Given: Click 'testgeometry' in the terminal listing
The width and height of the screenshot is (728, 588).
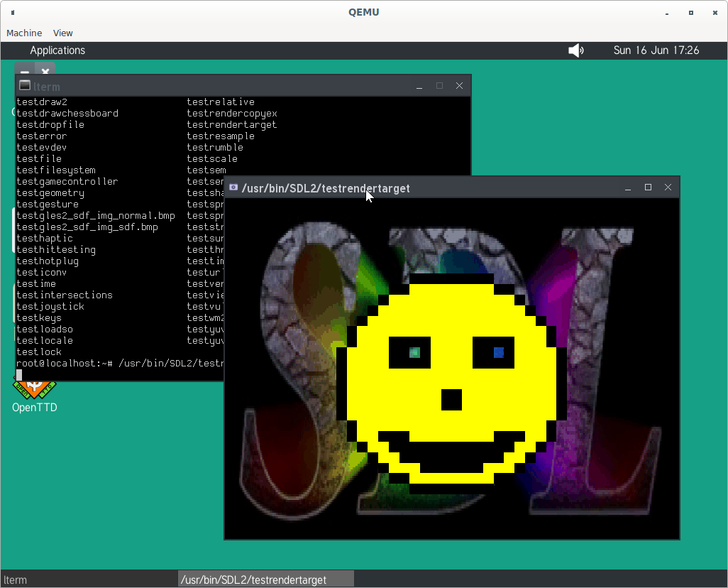Looking at the screenshot, I should click(50, 193).
